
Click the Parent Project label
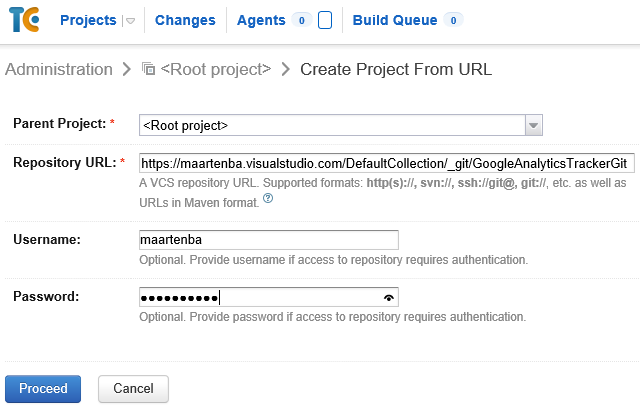pyautogui.click(x=60, y=123)
